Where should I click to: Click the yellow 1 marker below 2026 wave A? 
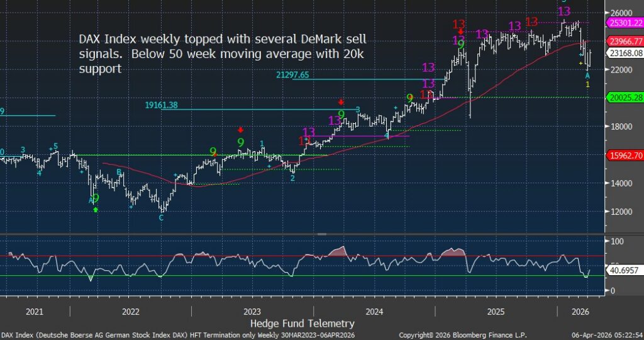[587, 84]
